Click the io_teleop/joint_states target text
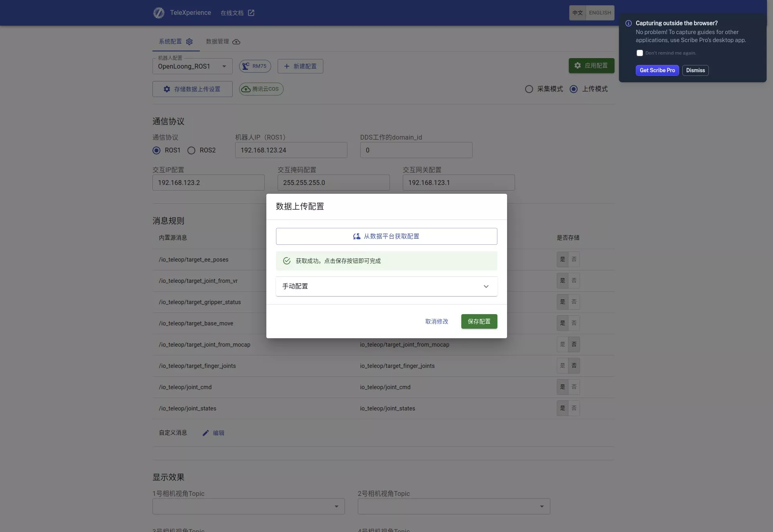This screenshot has height=532, width=773. (x=388, y=408)
